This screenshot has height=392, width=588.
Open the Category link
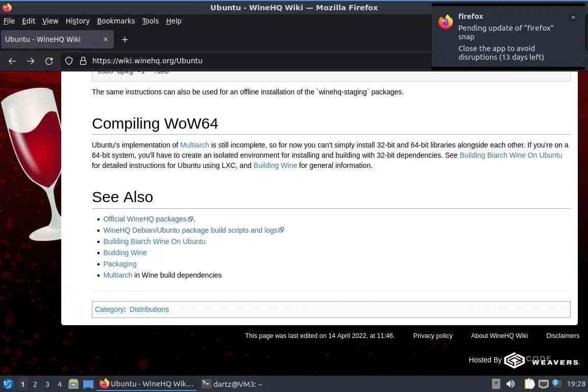(110, 309)
